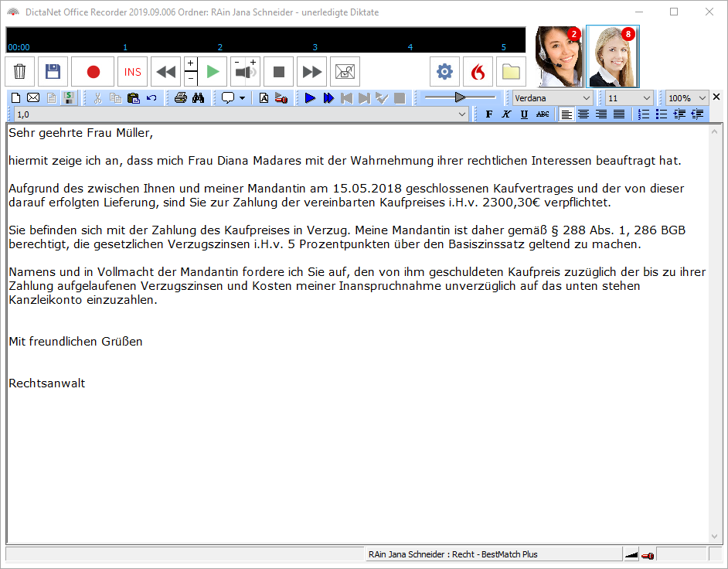Screen dimensions: 728x569
Task: Click the stop playback button
Action: [x=279, y=72]
